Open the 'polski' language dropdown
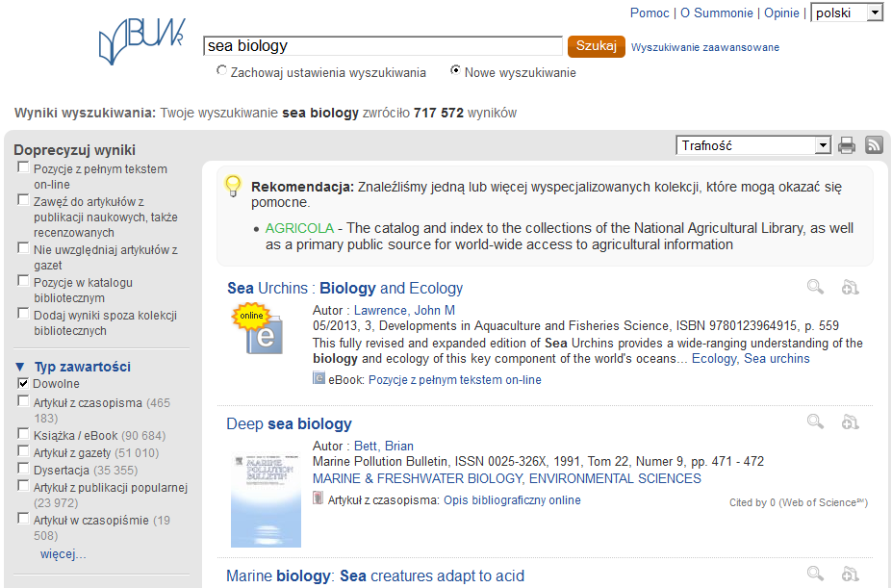The height and width of the screenshot is (588, 892). click(x=847, y=13)
